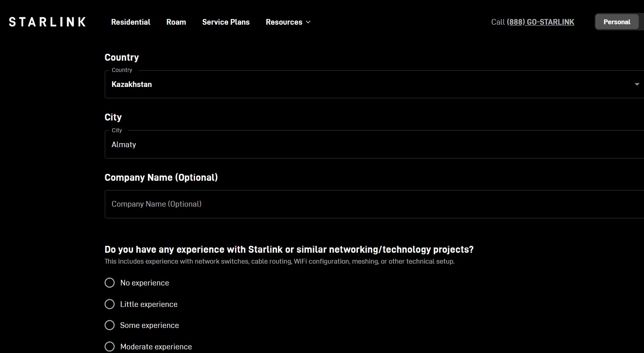Expand the Resources dropdown menu
The width and height of the screenshot is (644, 353).
coord(288,22)
